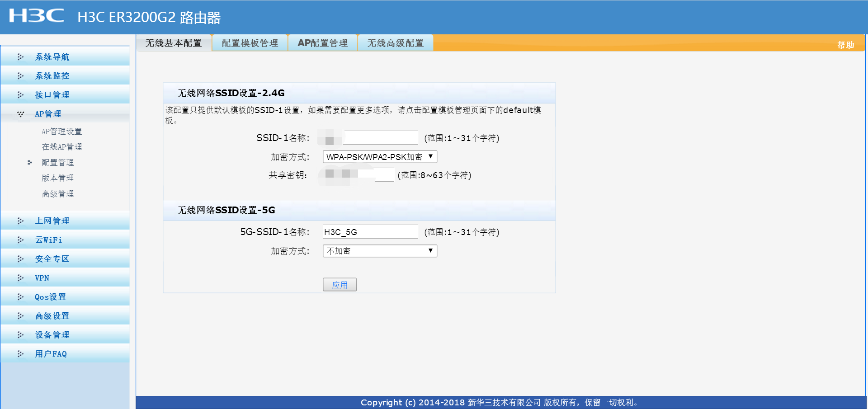Image resolution: width=868 pixels, height=409 pixels.
Task: Focus the 5G-SSID-1名称 field containing H3C_5G
Action: [x=370, y=232]
